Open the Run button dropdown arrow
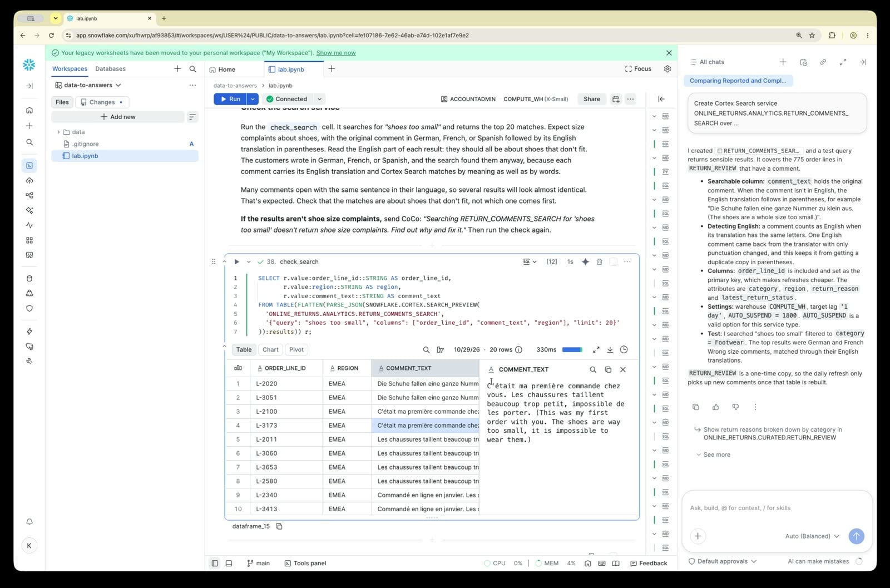This screenshot has width=890, height=588. click(x=253, y=99)
